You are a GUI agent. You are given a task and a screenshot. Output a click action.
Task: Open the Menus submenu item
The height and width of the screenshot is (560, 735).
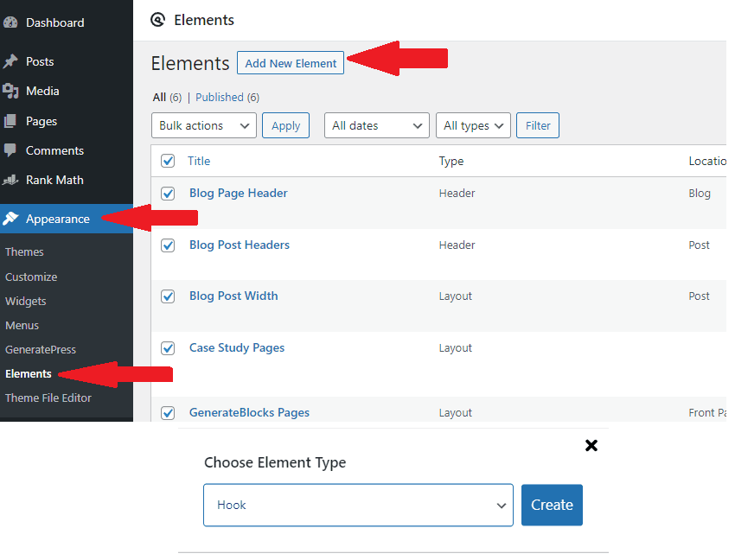23,325
